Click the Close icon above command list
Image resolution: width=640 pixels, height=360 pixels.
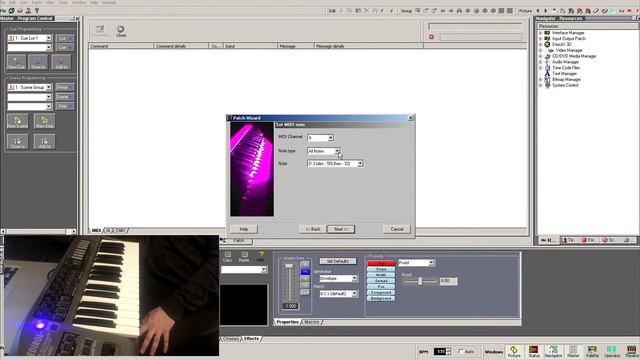click(121, 31)
